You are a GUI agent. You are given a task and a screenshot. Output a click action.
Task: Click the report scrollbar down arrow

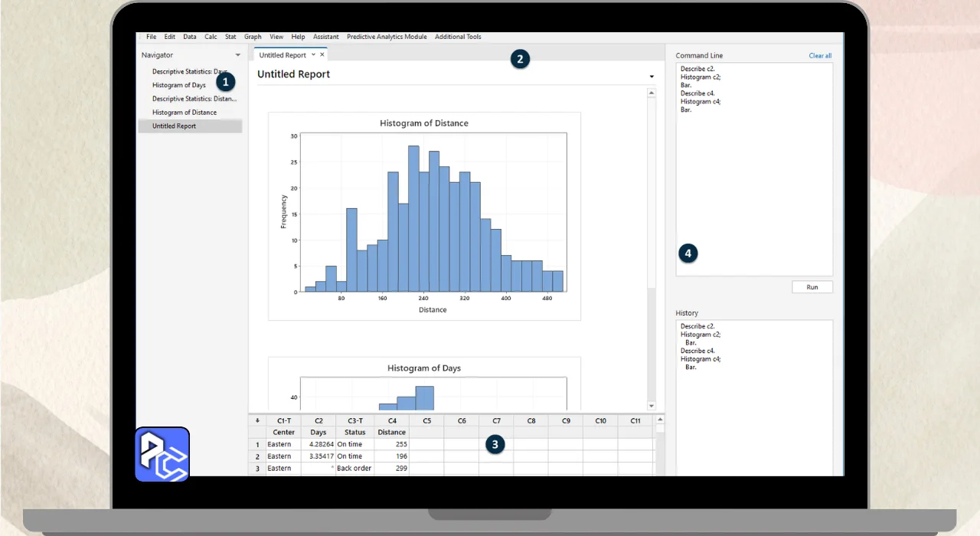pyautogui.click(x=652, y=406)
